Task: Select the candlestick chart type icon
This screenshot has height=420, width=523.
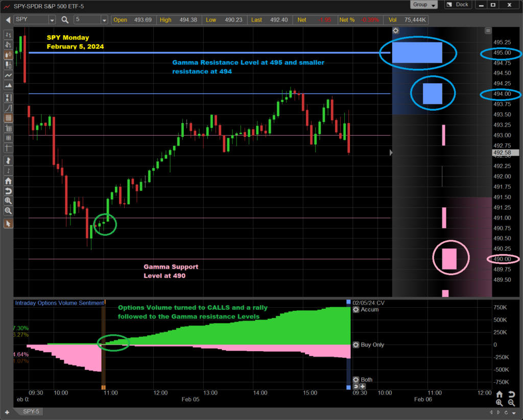Action: pyautogui.click(x=8, y=55)
